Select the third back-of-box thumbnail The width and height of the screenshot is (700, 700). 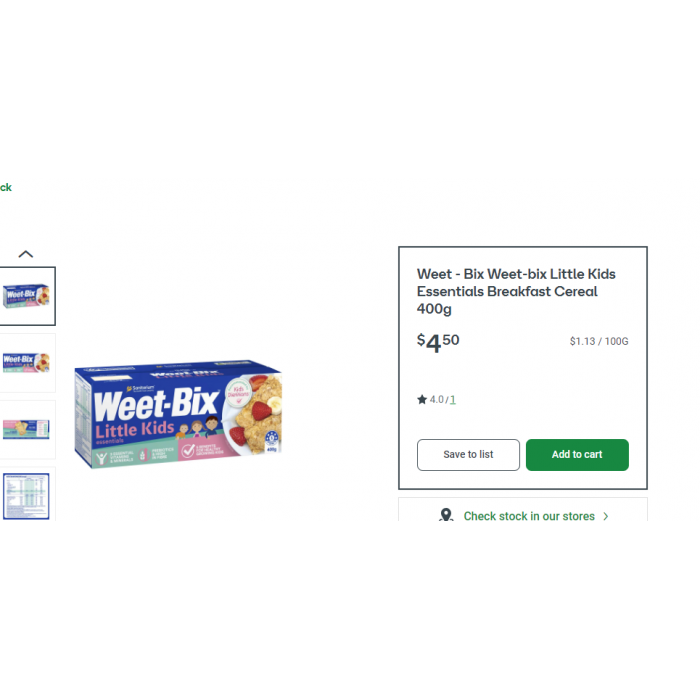(27, 429)
